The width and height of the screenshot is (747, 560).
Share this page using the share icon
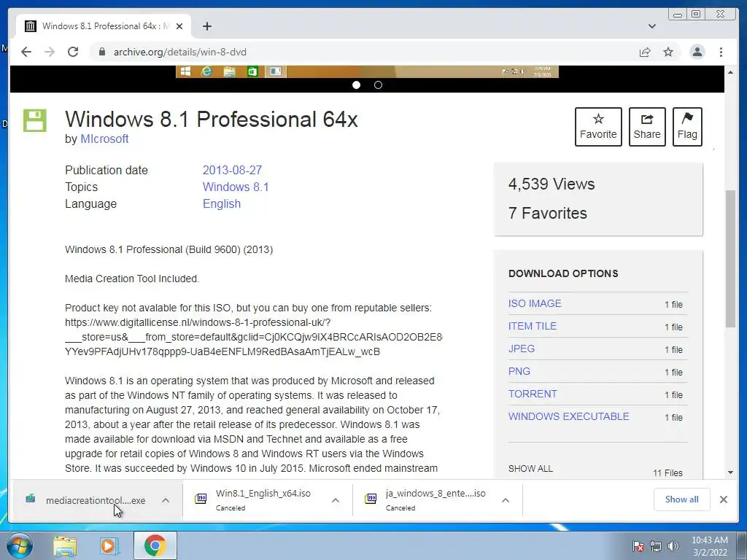pos(645,52)
